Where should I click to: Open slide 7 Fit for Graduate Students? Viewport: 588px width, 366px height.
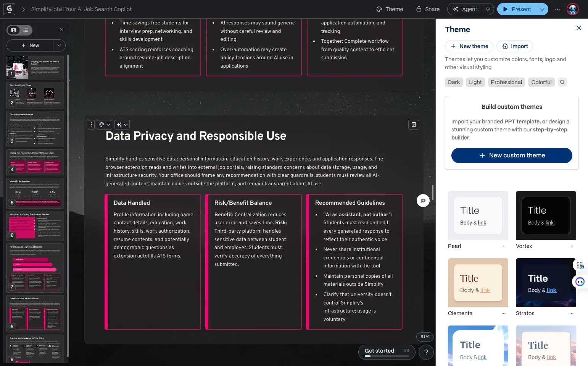35,268
